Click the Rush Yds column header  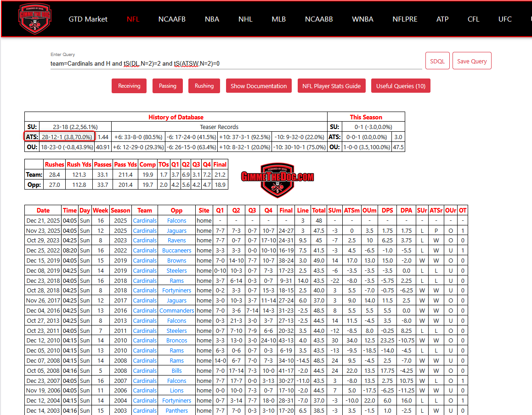coord(79,164)
